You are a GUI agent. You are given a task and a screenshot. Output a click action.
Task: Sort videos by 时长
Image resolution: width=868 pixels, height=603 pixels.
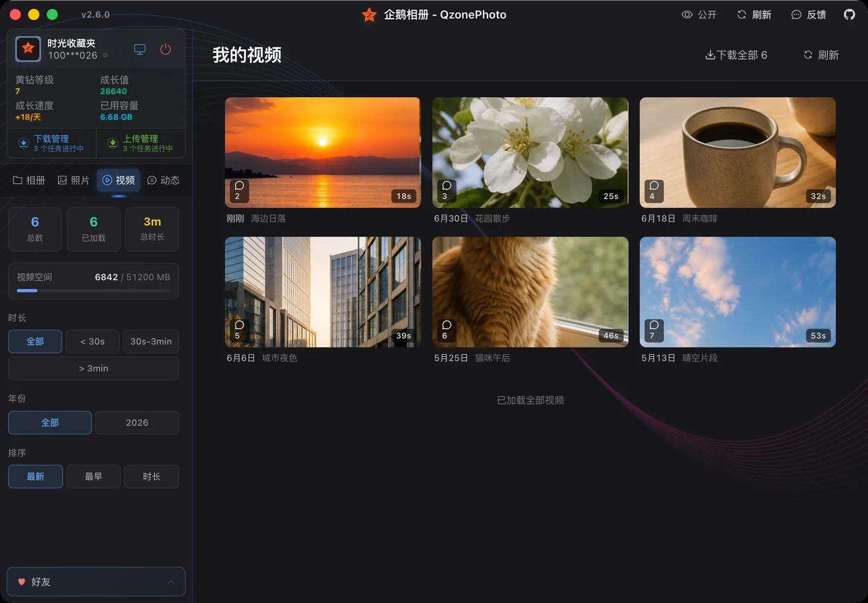152,476
